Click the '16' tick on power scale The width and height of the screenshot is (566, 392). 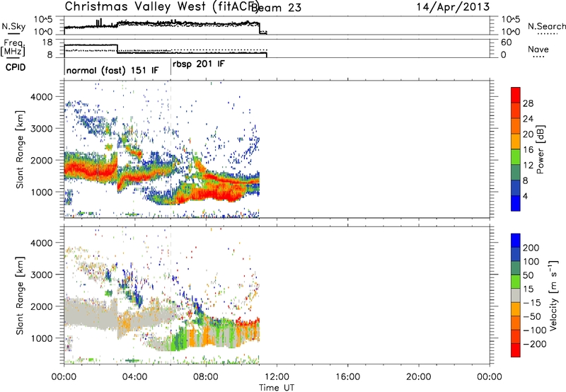(528, 150)
